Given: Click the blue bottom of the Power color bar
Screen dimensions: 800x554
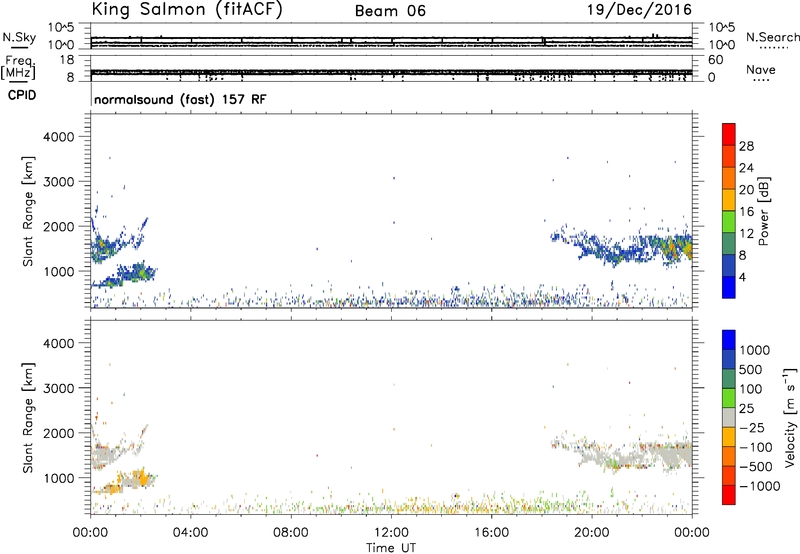Looking at the screenshot, I should [x=729, y=287].
